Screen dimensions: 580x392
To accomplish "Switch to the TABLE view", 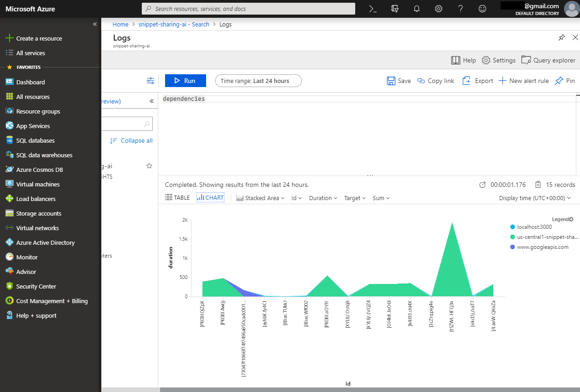I will (177, 198).
